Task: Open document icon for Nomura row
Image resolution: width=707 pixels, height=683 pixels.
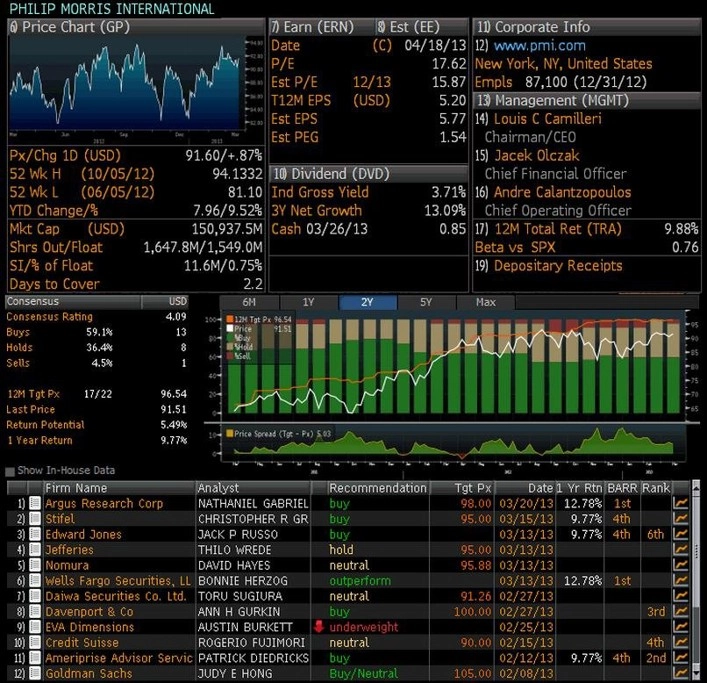Action: point(35,565)
